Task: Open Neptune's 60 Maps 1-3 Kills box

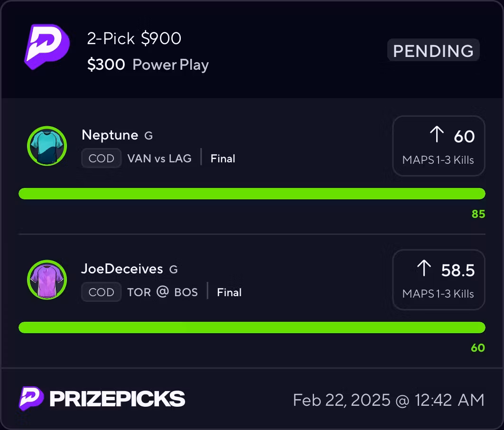Action: (439, 146)
